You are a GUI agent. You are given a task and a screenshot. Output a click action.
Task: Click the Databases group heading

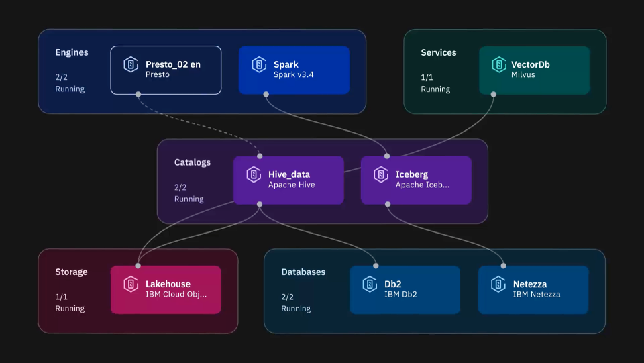pyautogui.click(x=303, y=272)
